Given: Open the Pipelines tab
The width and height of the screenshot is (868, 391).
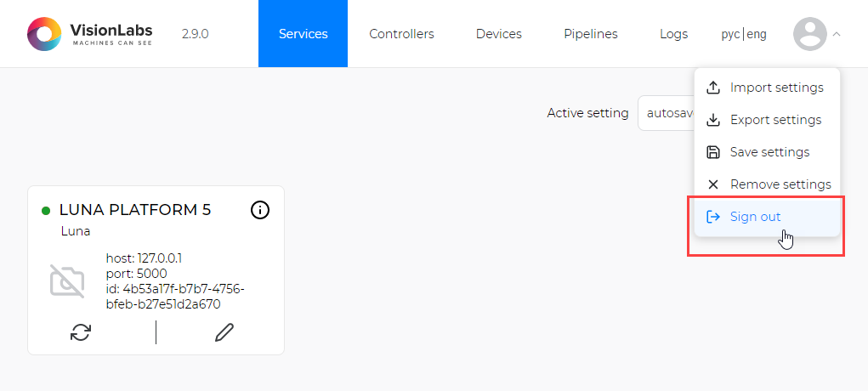Looking at the screenshot, I should (x=591, y=34).
